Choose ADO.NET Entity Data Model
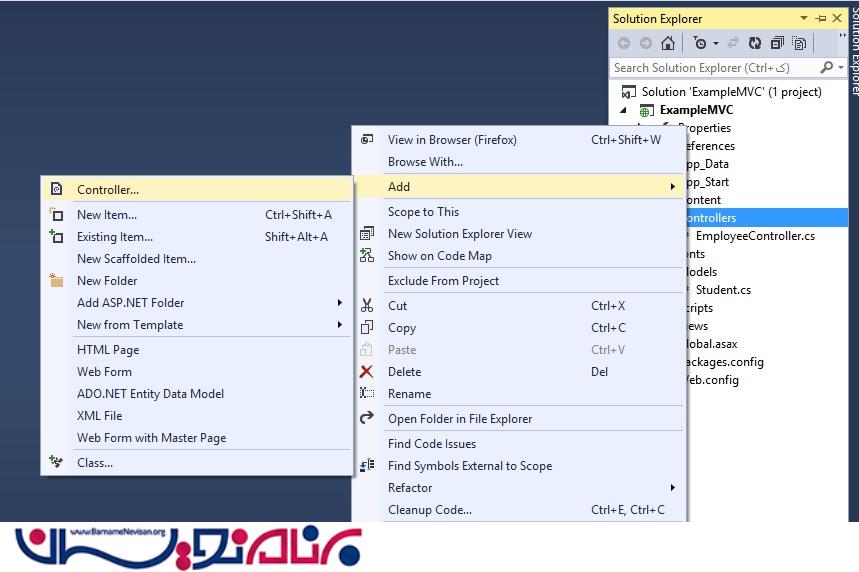The height and width of the screenshot is (572, 859). point(150,393)
